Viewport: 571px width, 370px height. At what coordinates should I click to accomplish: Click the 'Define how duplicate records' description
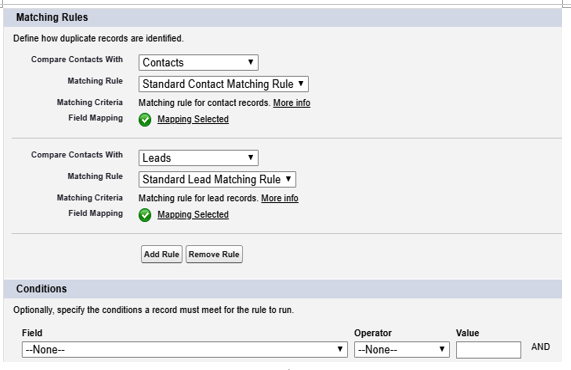point(98,38)
